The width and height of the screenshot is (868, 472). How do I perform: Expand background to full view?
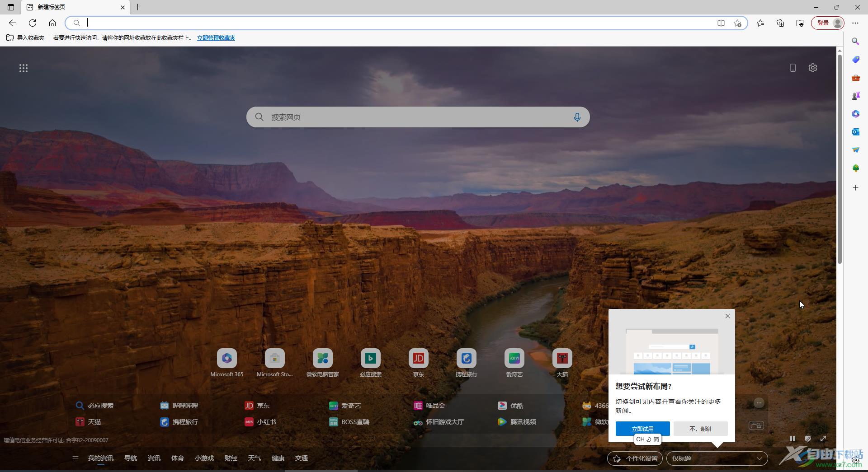pos(823,439)
